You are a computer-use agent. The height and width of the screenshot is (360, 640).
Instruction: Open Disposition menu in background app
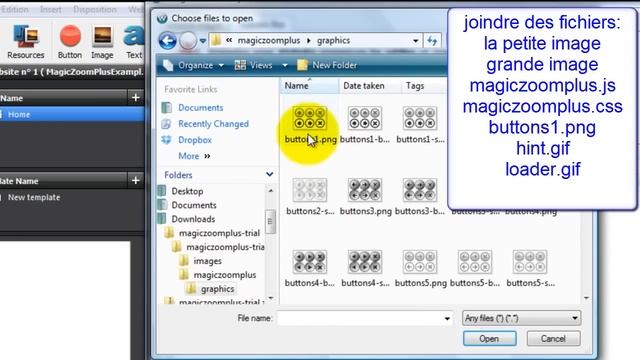point(95,9)
